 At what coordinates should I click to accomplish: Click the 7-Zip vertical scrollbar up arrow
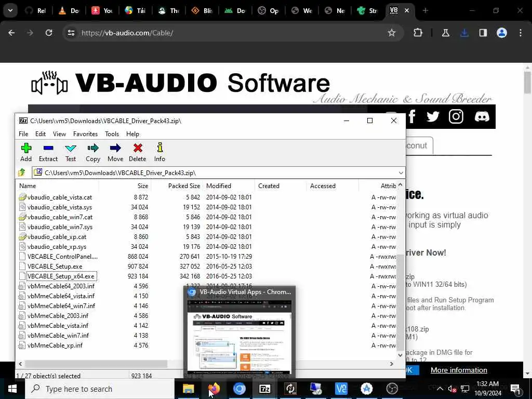(400, 185)
